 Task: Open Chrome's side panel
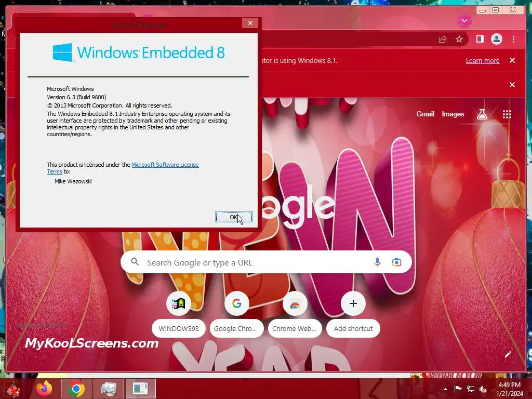tap(480, 39)
